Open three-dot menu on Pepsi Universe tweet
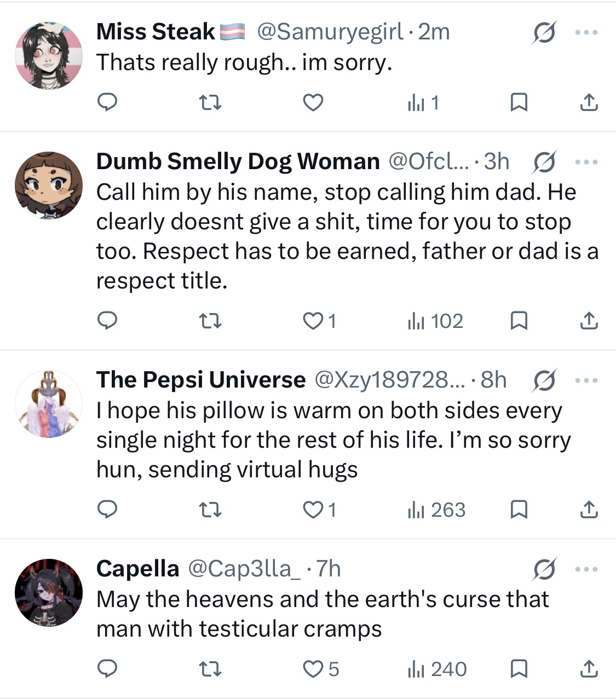 click(x=586, y=380)
